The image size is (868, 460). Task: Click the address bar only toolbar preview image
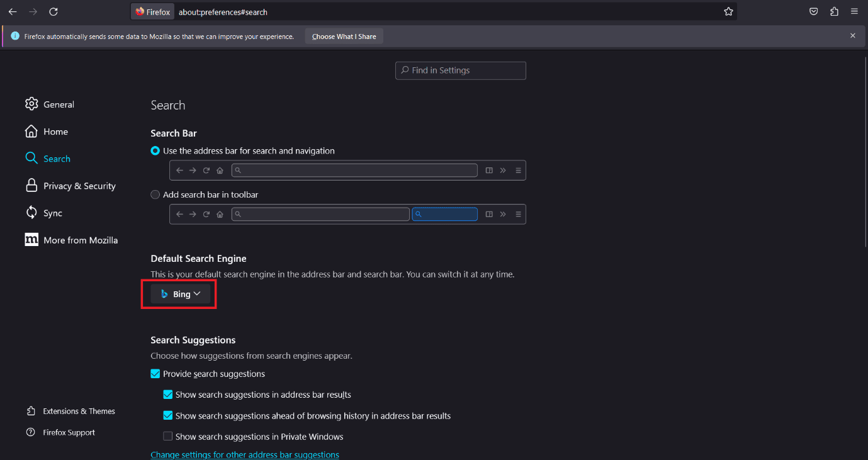347,170
